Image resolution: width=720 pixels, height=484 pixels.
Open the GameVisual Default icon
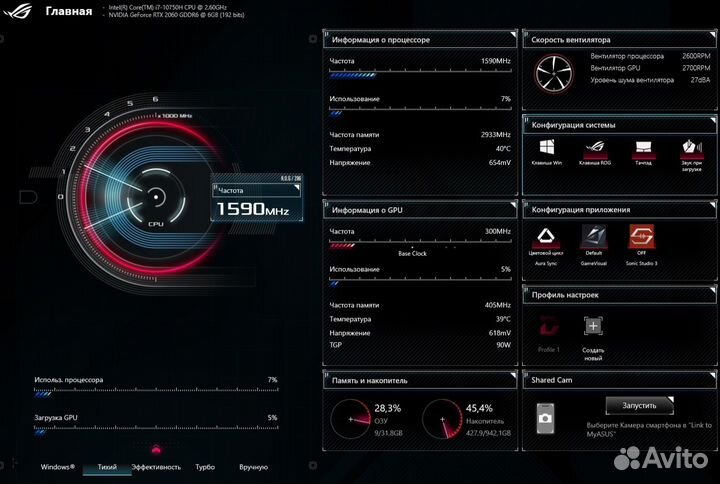click(594, 236)
